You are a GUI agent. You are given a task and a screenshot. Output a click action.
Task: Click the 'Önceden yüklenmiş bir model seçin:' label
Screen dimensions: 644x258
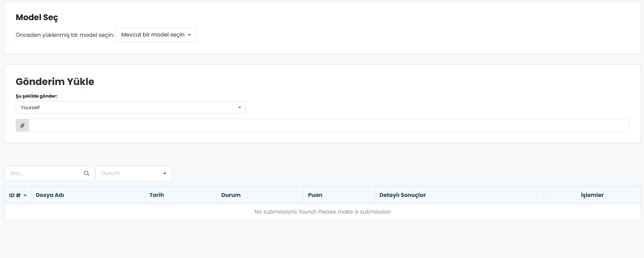tap(65, 35)
